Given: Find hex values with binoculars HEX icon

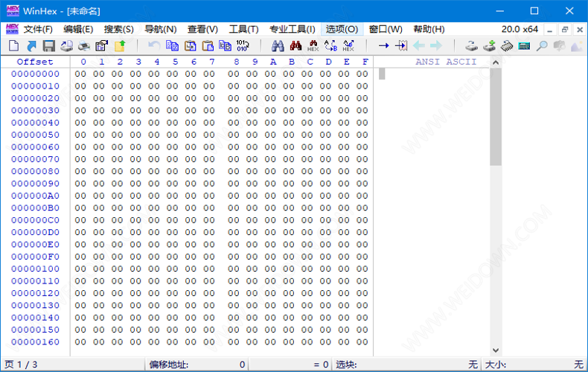Looking at the screenshot, I should [313, 45].
